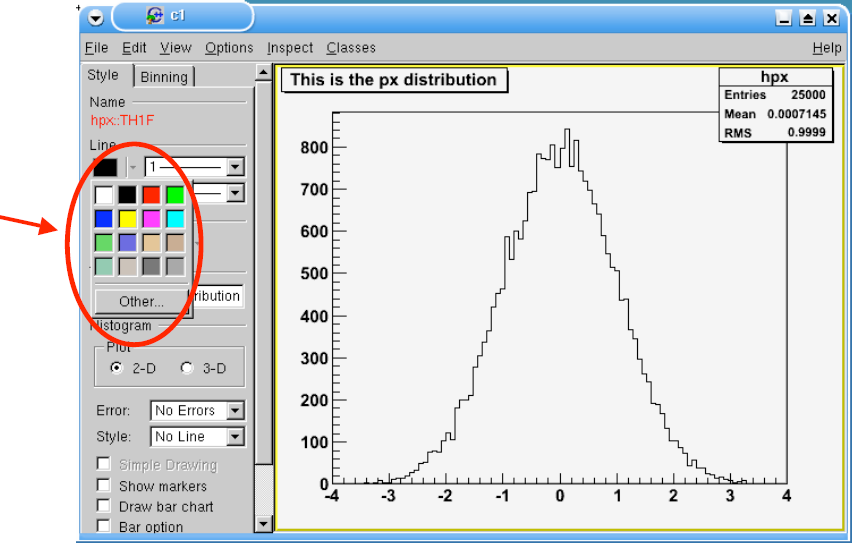Click the hpx::TH1F name label

122,120
